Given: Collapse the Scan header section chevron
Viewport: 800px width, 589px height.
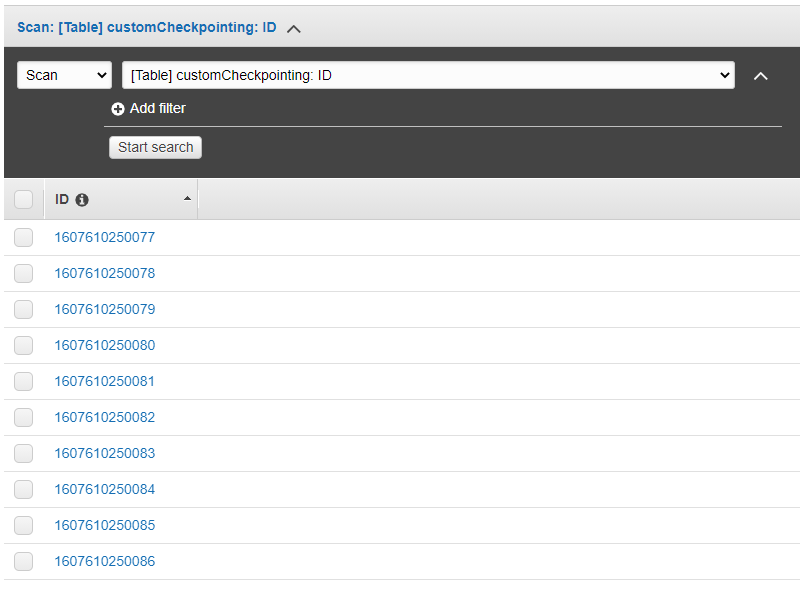Looking at the screenshot, I should point(293,28).
